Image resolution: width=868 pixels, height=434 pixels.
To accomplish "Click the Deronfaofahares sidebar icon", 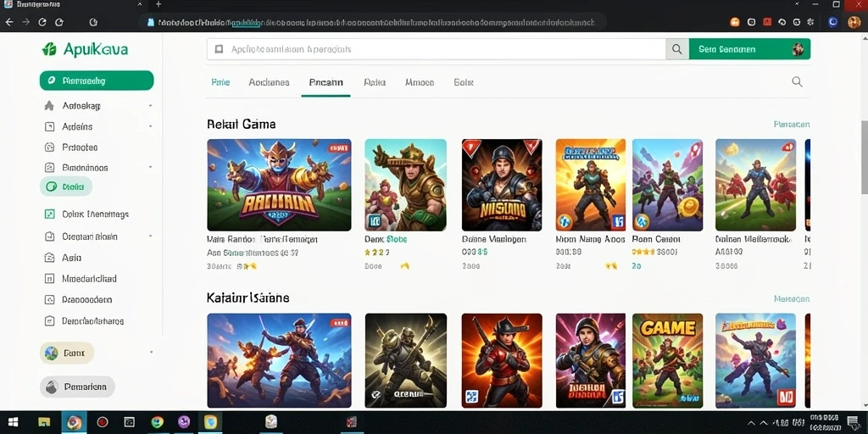I will point(49,320).
